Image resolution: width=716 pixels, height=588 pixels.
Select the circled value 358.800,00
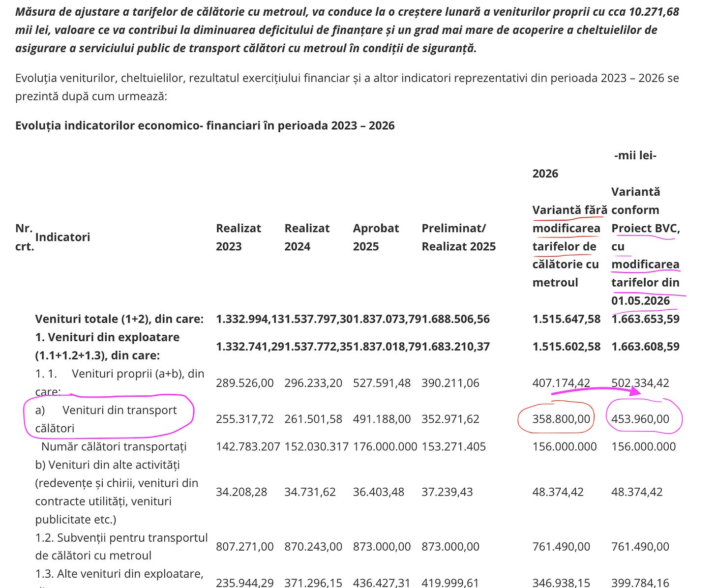point(561,418)
